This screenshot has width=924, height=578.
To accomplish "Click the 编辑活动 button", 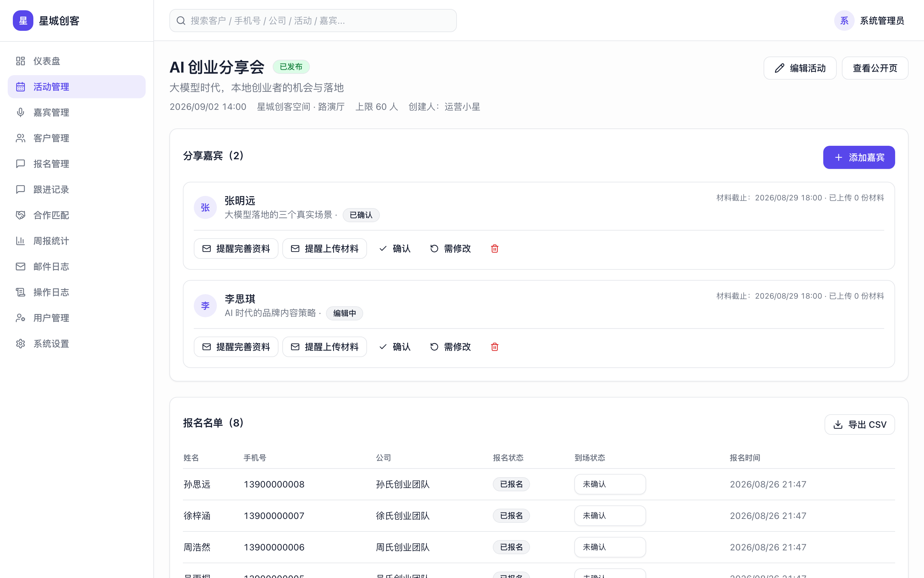I will 800,68.
